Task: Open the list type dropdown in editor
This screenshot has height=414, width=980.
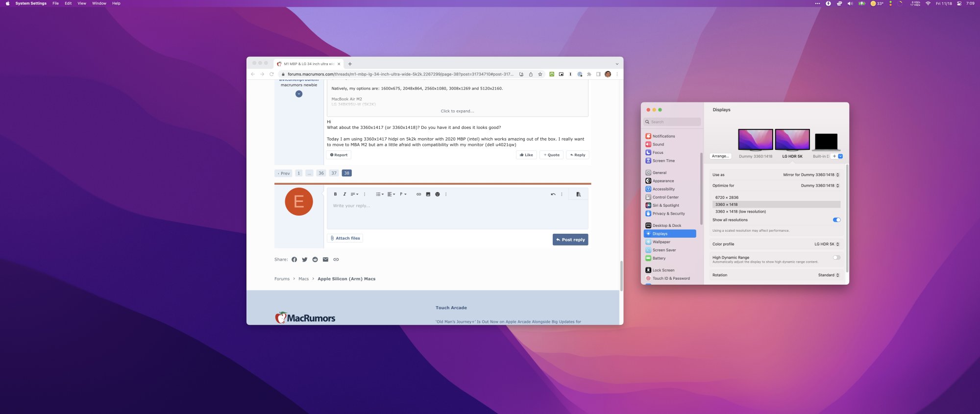Action: tap(380, 194)
